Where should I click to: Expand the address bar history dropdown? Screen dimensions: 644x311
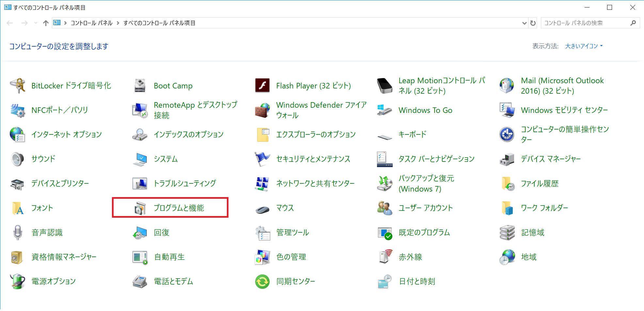click(x=524, y=23)
